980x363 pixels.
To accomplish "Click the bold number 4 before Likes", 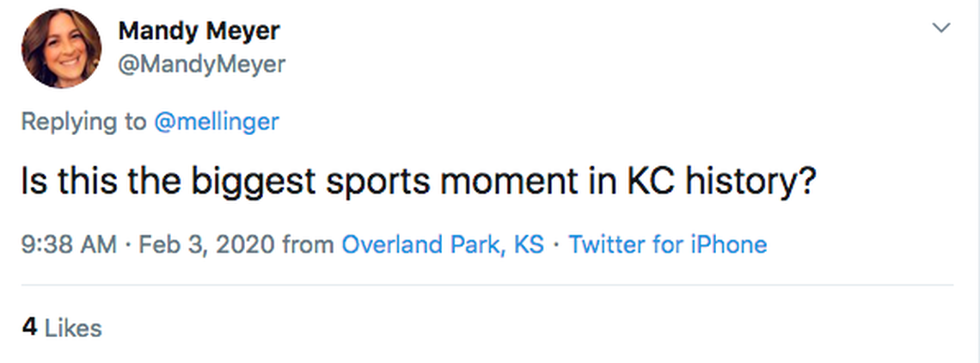I will pyautogui.click(x=29, y=328).
